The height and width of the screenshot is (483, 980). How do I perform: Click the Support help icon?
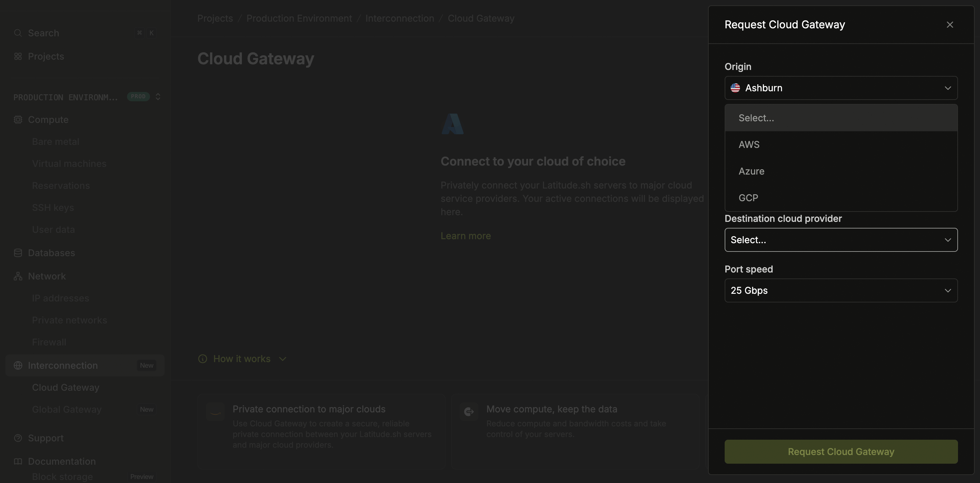coord(18,438)
